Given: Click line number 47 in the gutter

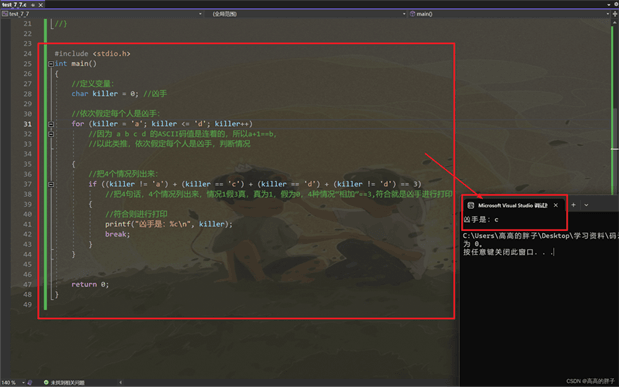Looking at the screenshot, I should (27, 284).
